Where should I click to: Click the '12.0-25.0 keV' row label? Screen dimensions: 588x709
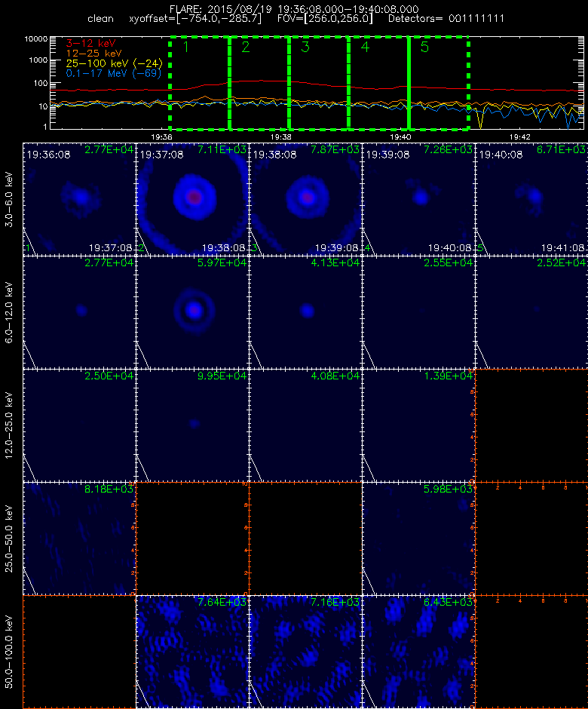pos(10,425)
